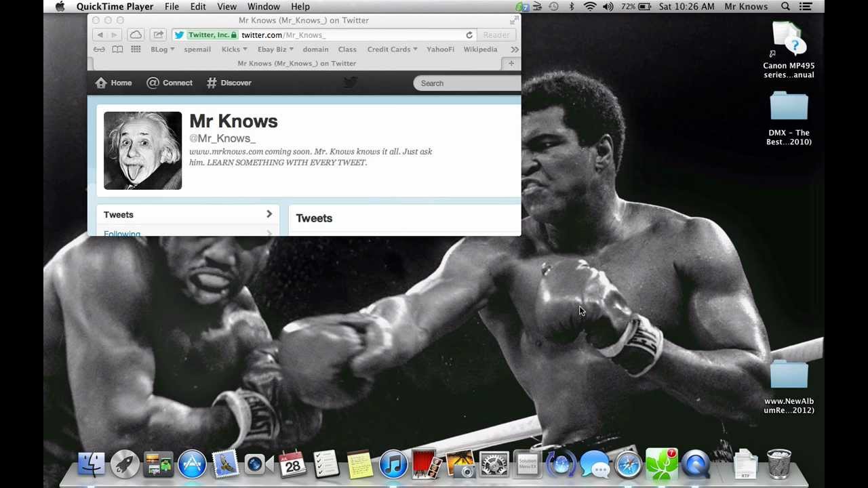Open the Kicks bookmarks dropdown
This screenshot has width=868, height=488.
pos(234,49)
